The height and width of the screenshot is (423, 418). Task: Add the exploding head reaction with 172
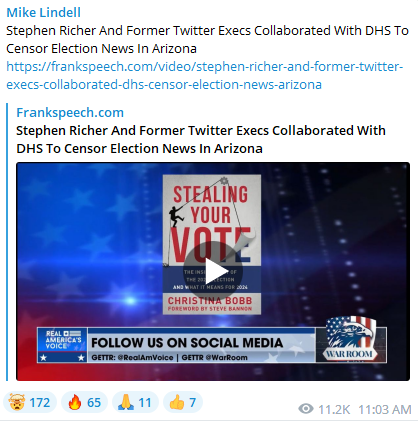30,402
